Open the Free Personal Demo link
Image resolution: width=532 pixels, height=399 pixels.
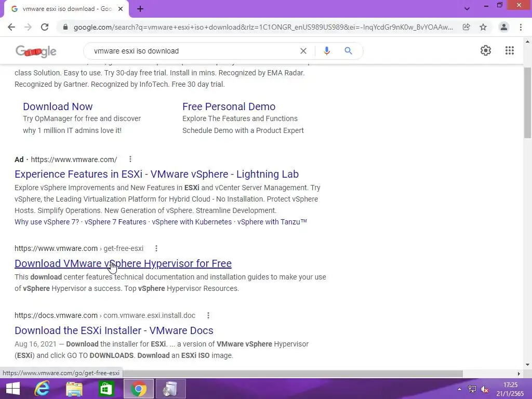pos(229,107)
